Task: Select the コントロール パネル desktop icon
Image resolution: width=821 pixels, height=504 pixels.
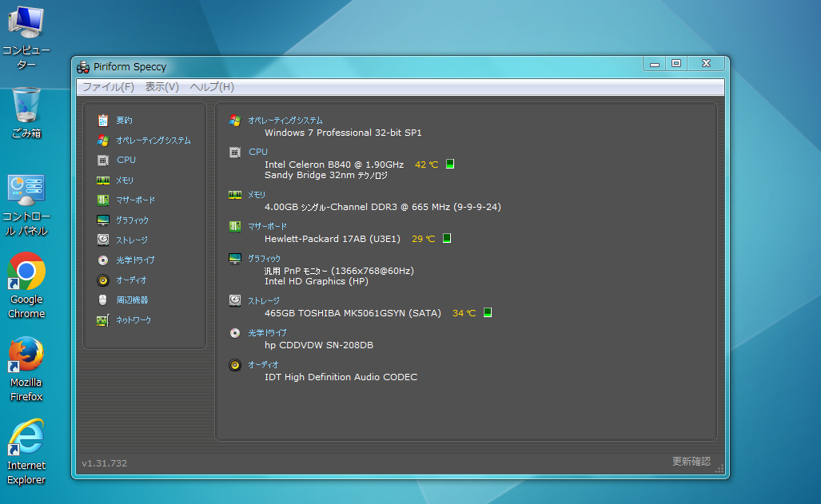Action: tap(26, 205)
